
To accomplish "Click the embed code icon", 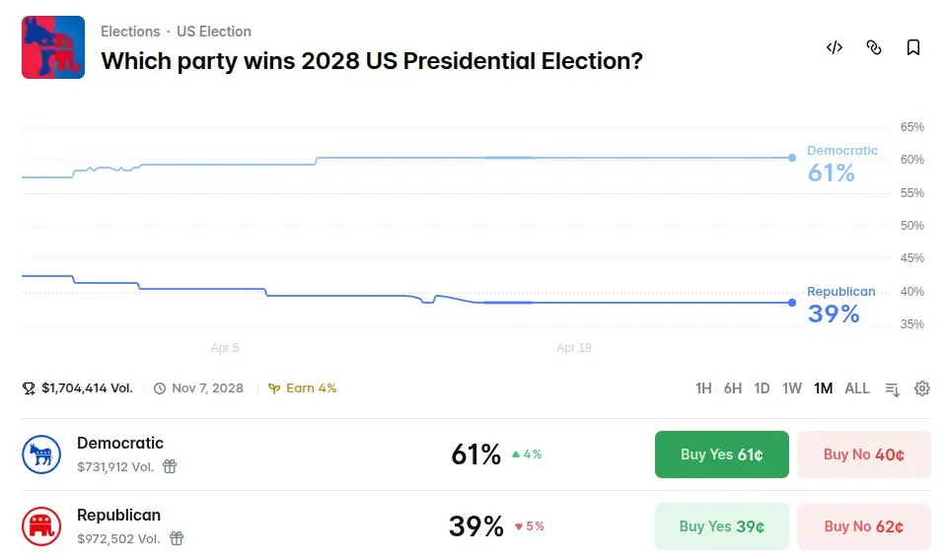I will 835,47.
